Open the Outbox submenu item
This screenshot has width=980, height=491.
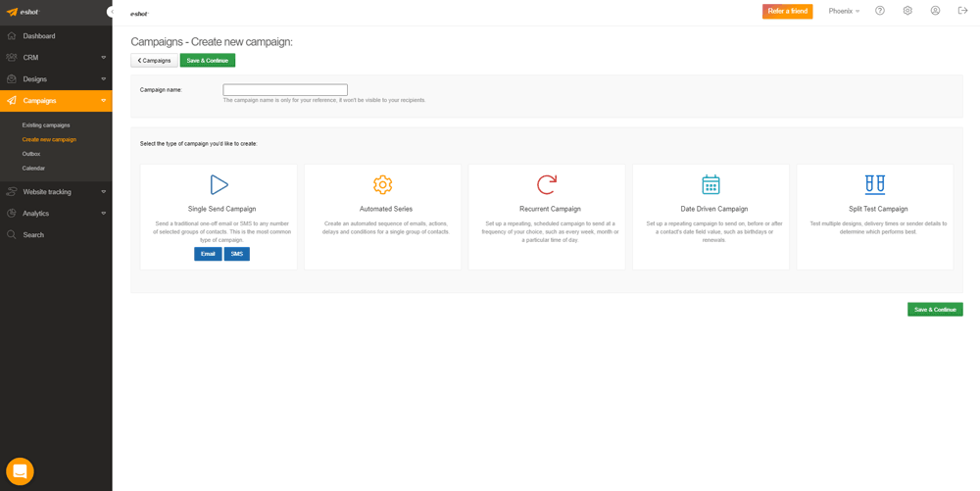pos(31,154)
